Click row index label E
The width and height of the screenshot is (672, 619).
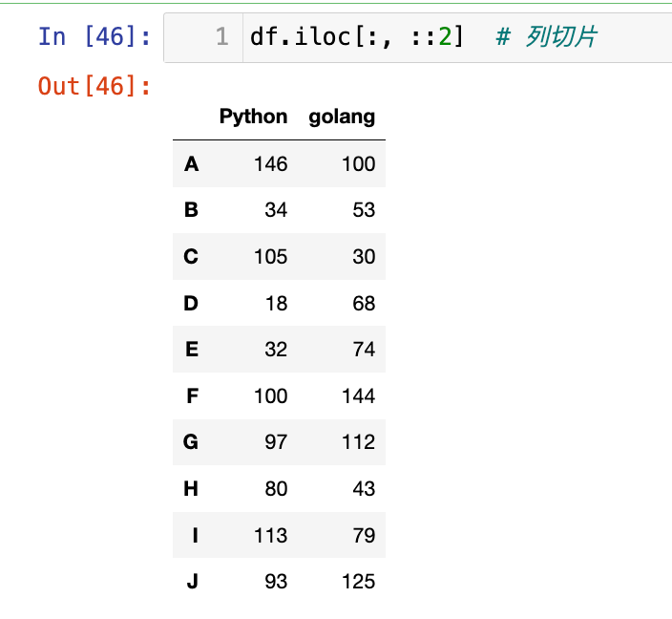(x=191, y=350)
